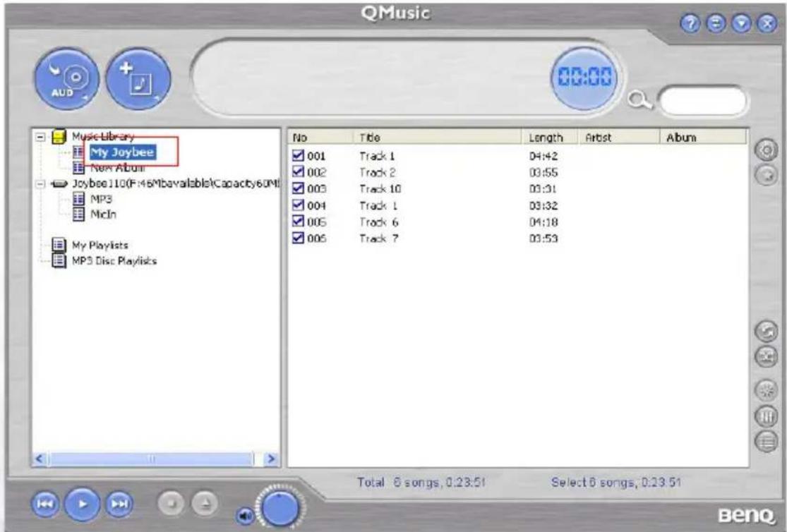Open the MicIn folder under Joybee110

point(103,214)
